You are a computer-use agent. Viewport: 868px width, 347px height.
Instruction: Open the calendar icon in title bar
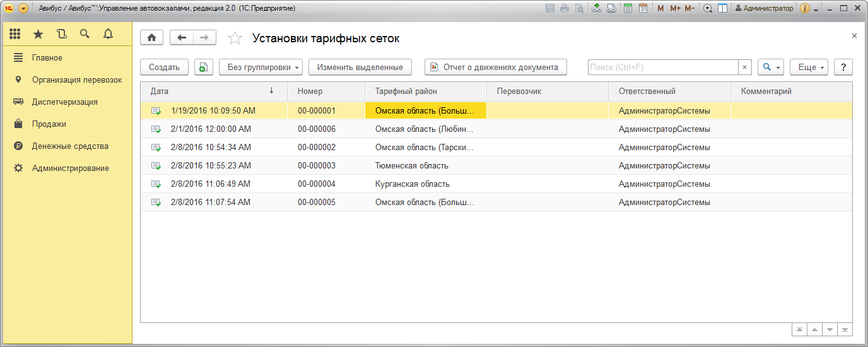click(643, 8)
